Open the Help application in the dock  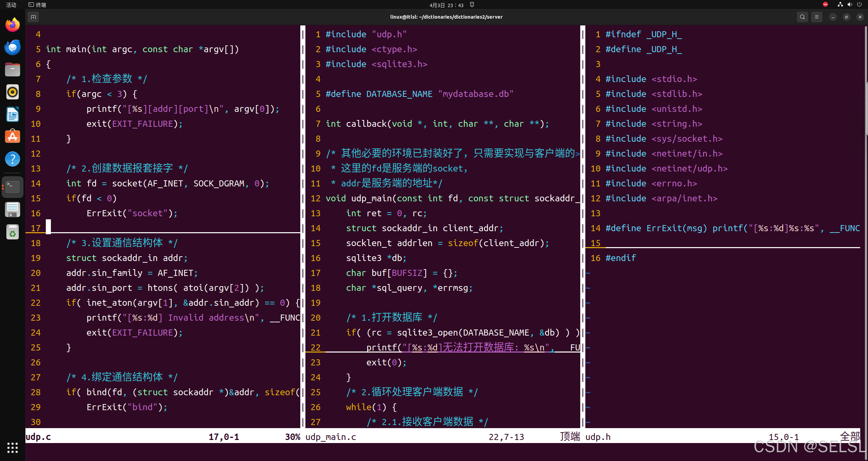click(12, 159)
